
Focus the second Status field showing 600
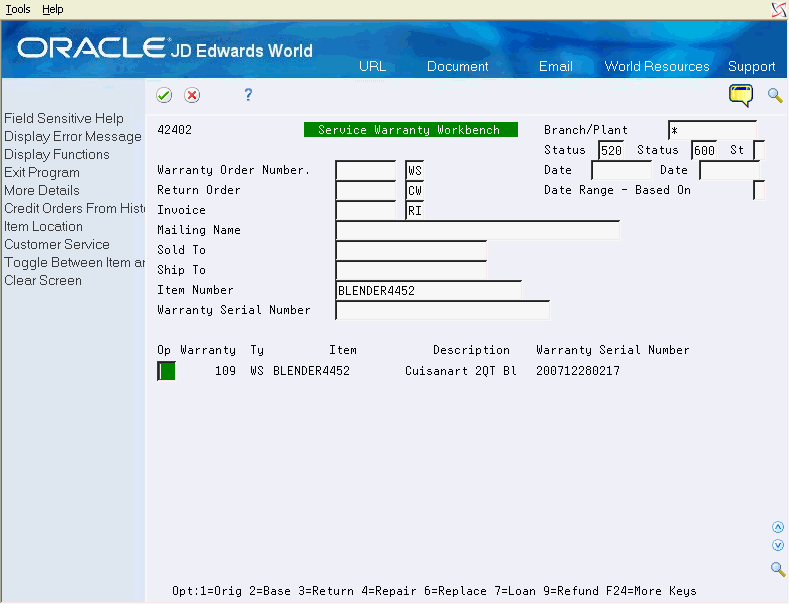click(704, 150)
